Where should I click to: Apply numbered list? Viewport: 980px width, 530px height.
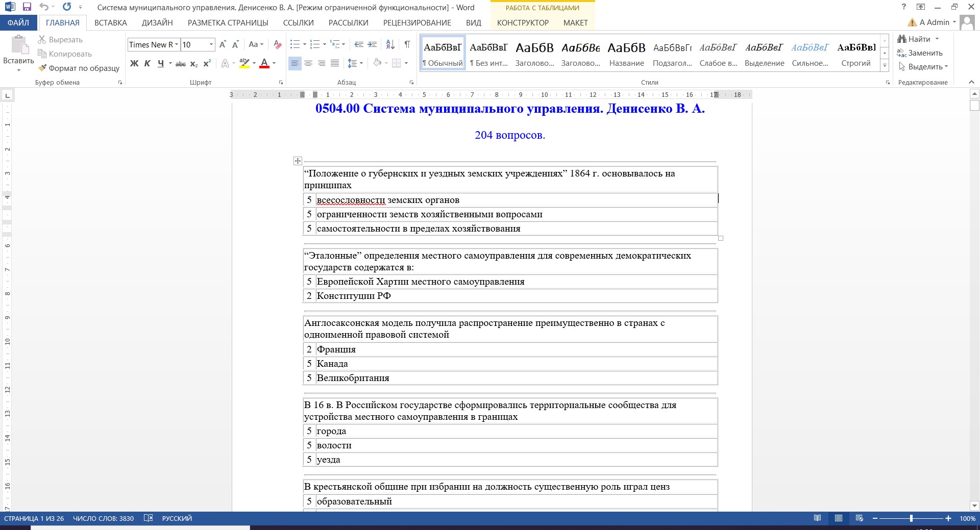315,45
